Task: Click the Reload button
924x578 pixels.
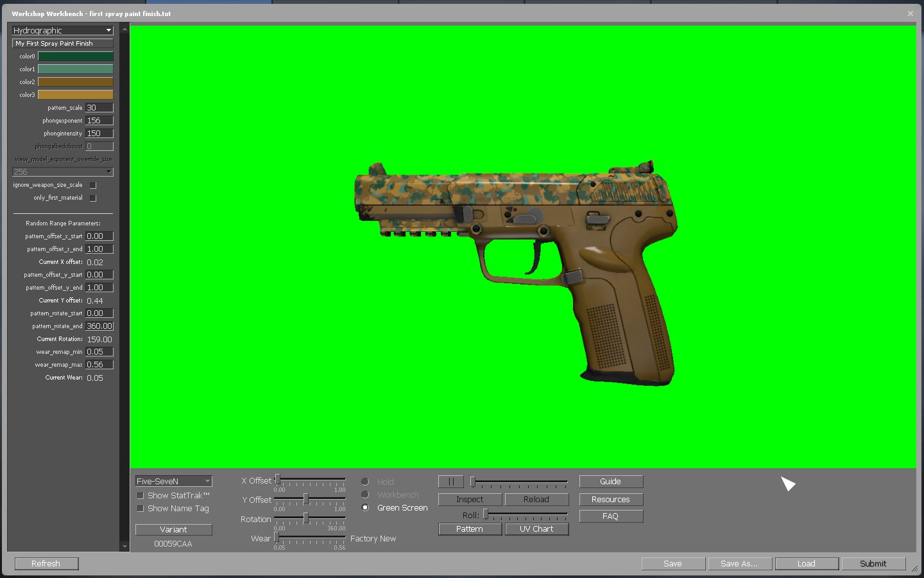Action: pyautogui.click(x=536, y=500)
